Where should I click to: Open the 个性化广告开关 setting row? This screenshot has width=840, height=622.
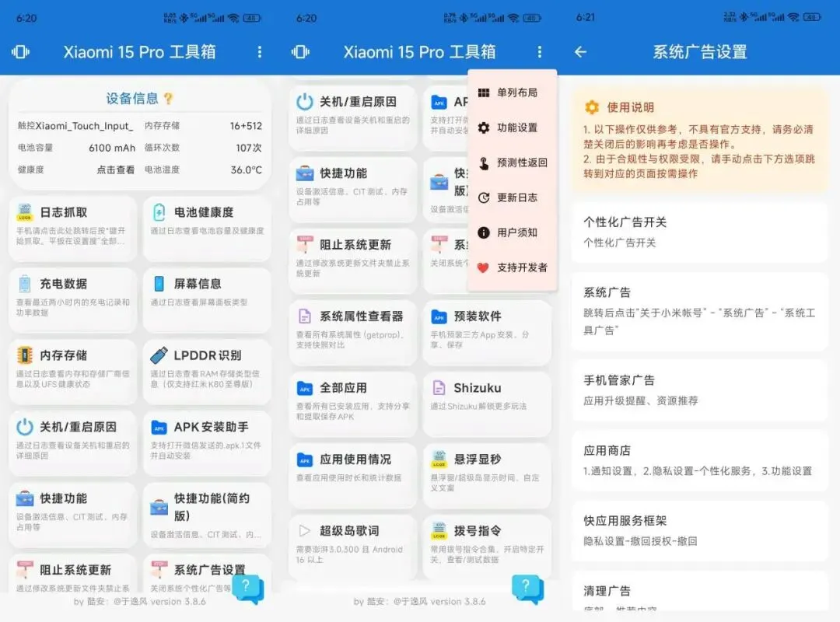coord(700,232)
